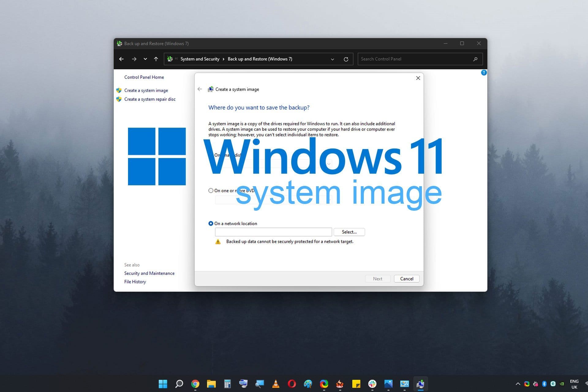Click the Select... button for network location
Screen dimensions: 588x392
pyautogui.click(x=349, y=232)
